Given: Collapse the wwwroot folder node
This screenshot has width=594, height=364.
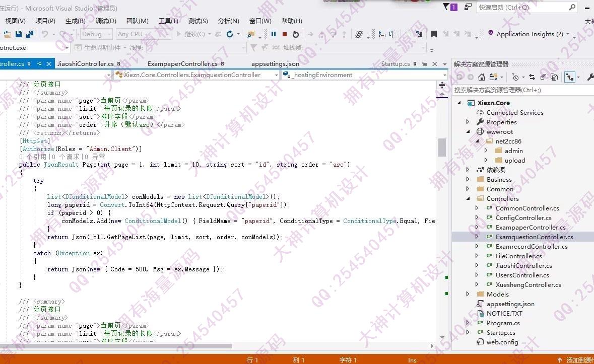Looking at the screenshot, I should click(x=468, y=131).
